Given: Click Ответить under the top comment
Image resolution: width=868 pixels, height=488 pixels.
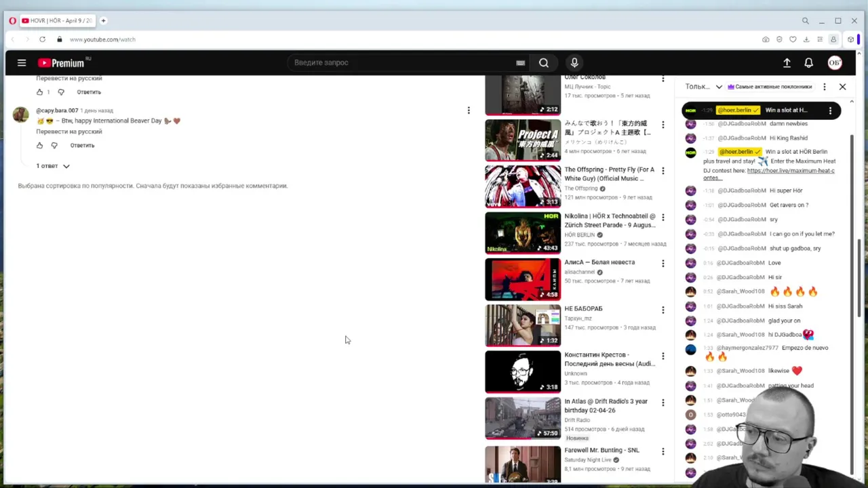Looking at the screenshot, I should [89, 92].
